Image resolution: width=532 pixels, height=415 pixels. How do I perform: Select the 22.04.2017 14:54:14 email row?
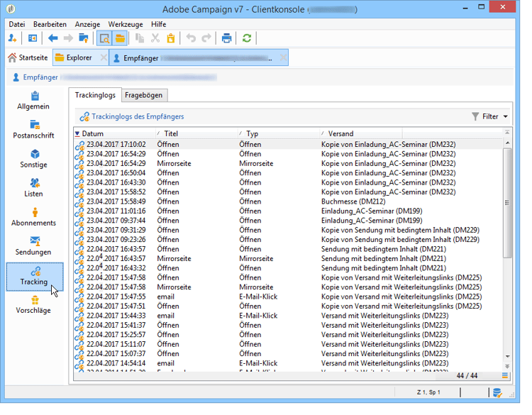point(288,363)
